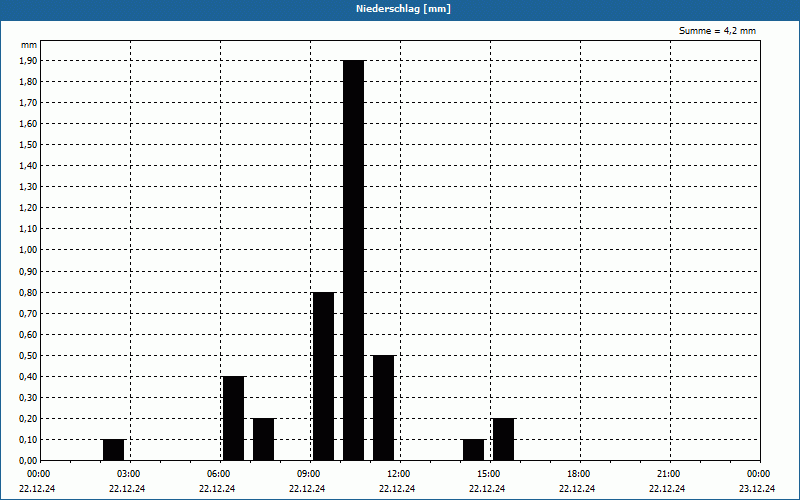Click the 18:00 time label
This screenshot has height=500, width=800.
tap(579, 474)
